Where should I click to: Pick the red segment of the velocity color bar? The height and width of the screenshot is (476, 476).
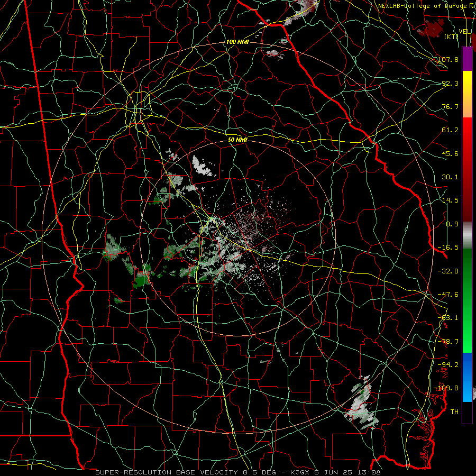[467, 169]
